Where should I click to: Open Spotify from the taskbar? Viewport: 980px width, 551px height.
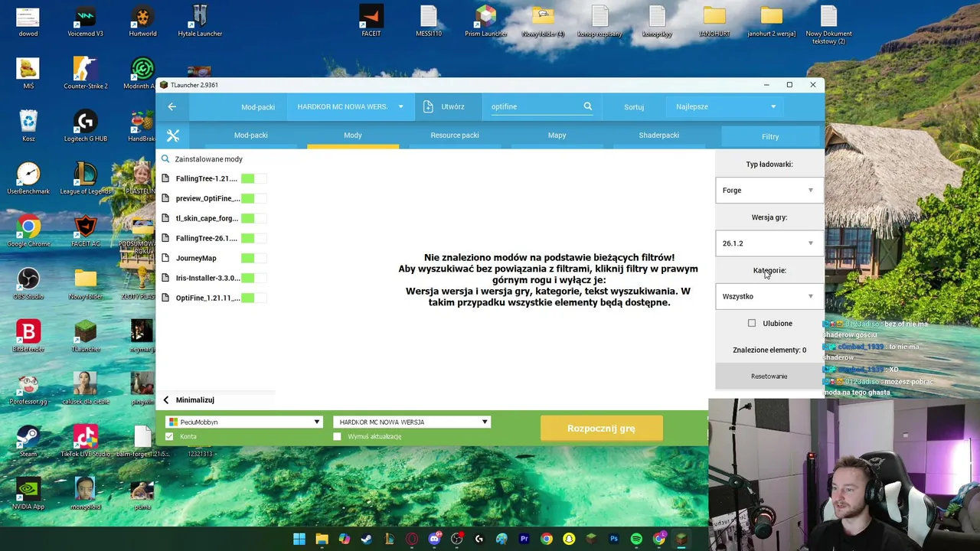click(x=636, y=539)
